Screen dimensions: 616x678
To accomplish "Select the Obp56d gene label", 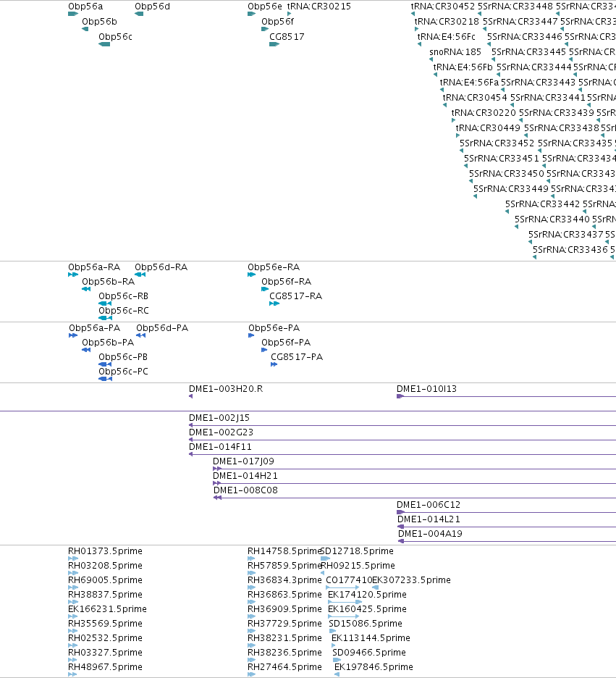I will point(153,7).
